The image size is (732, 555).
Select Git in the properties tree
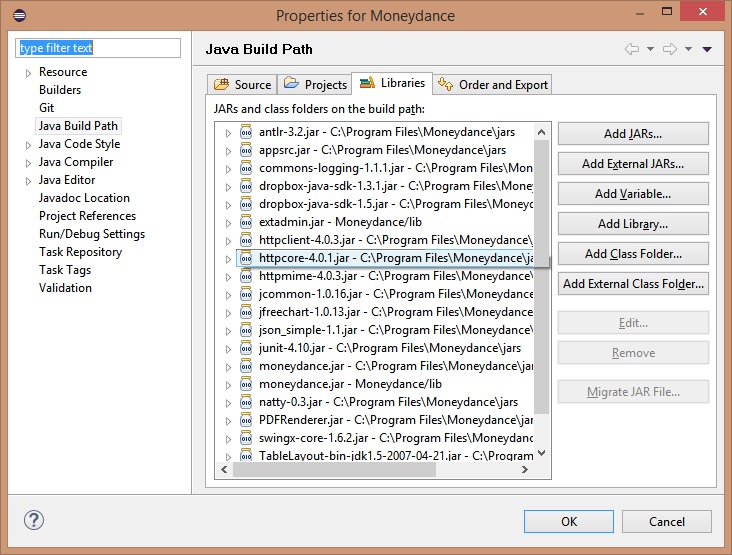tap(47, 108)
